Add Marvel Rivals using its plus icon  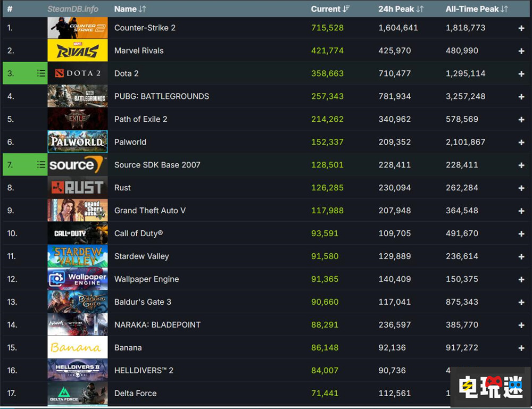click(521, 51)
